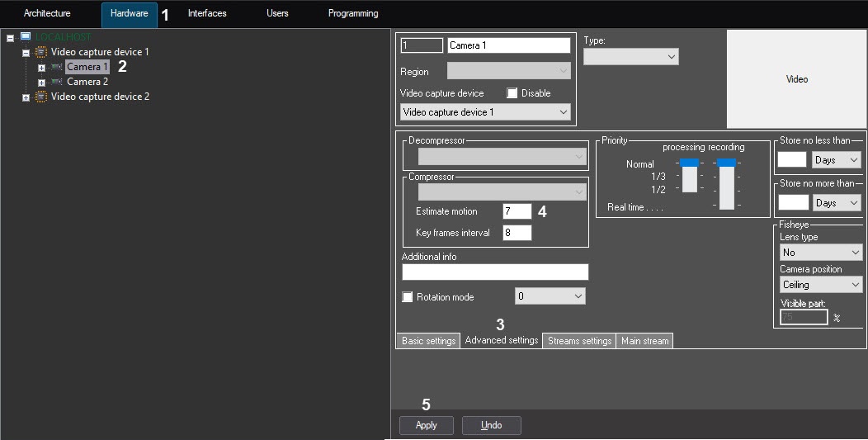Collapse the Video capture device 1 node
This screenshot has width=868, height=440.
26,53
